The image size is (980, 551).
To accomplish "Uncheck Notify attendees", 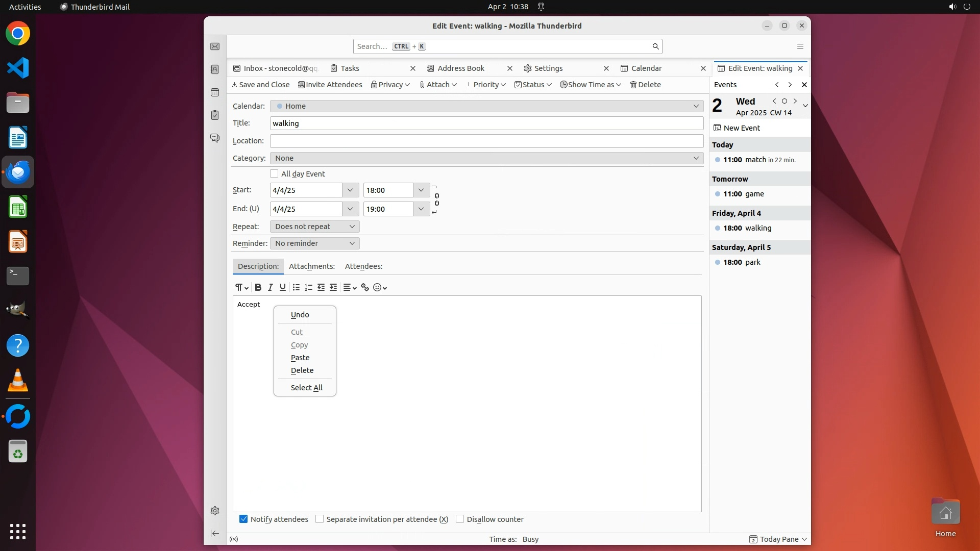I will click(243, 519).
